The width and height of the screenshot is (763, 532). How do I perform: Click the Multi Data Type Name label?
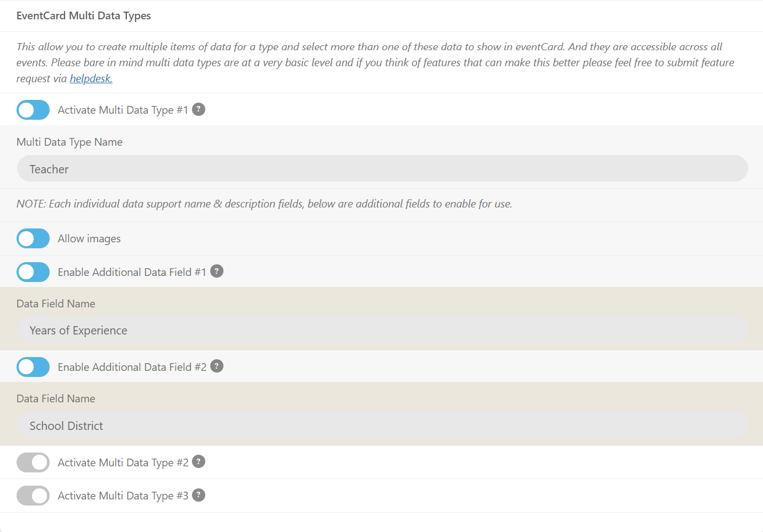point(70,142)
